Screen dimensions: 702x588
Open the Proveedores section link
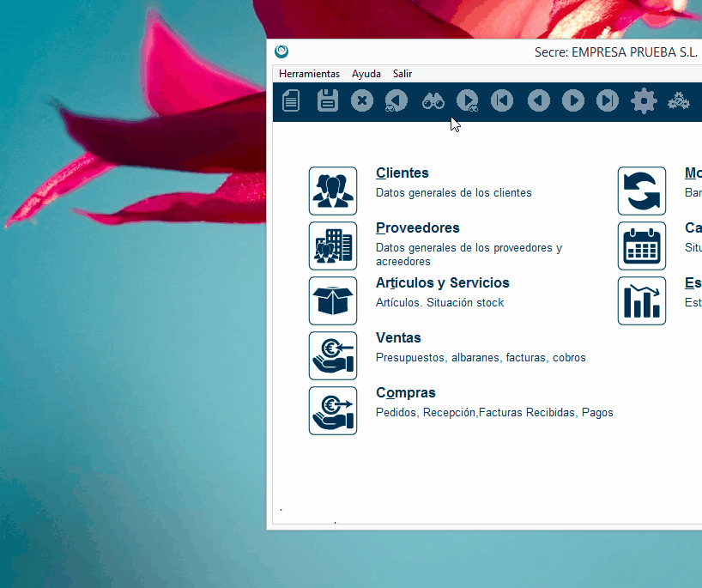(417, 228)
